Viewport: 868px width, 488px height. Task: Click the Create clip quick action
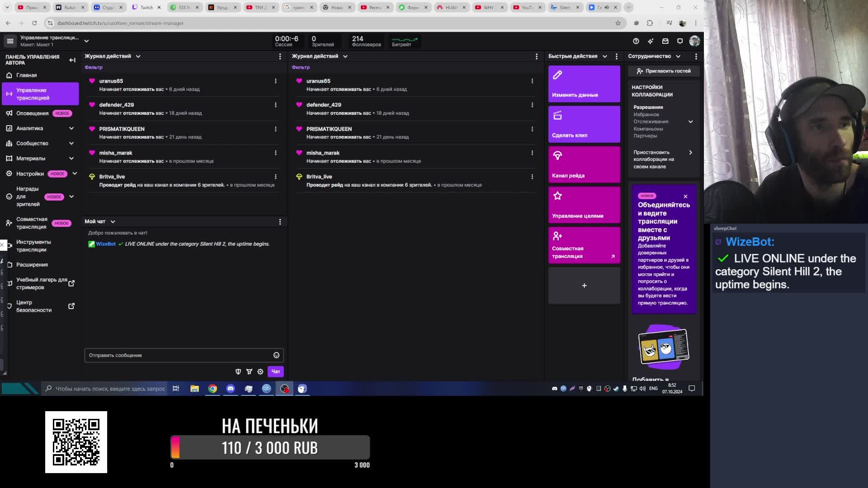[584, 124]
